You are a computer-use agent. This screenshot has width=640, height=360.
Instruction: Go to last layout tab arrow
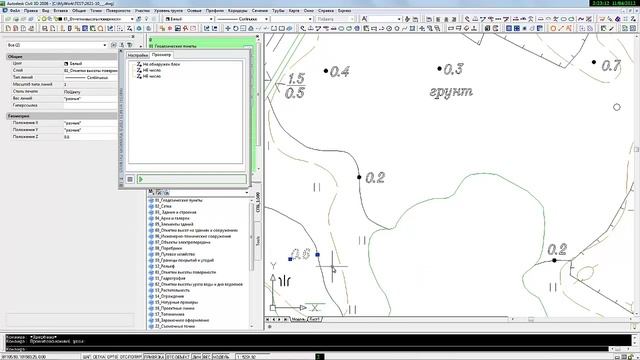[286, 319]
